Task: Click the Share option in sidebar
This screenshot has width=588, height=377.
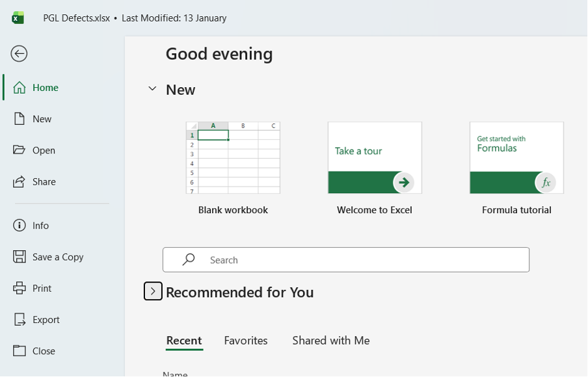Action: (x=43, y=181)
